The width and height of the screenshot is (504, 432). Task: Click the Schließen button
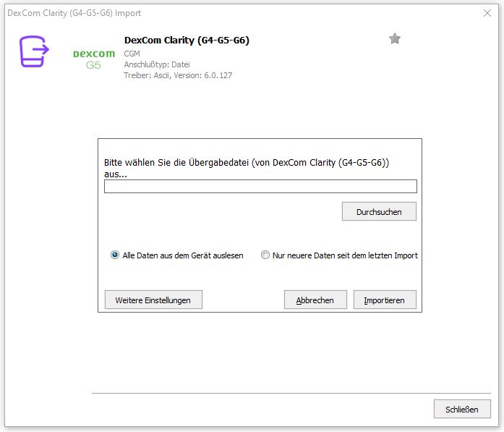462,409
